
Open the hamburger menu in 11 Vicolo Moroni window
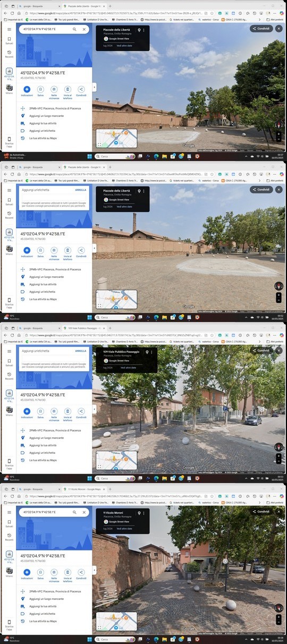[9, 512]
